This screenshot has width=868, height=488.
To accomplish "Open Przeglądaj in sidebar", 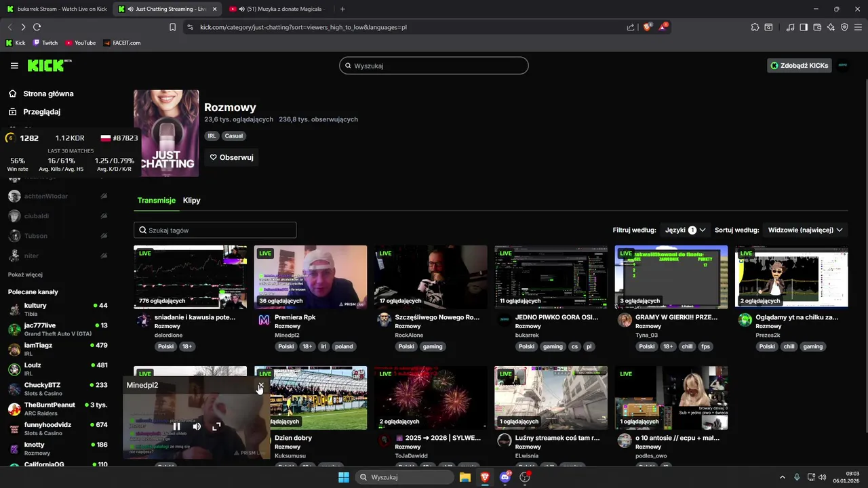I will (34, 112).
